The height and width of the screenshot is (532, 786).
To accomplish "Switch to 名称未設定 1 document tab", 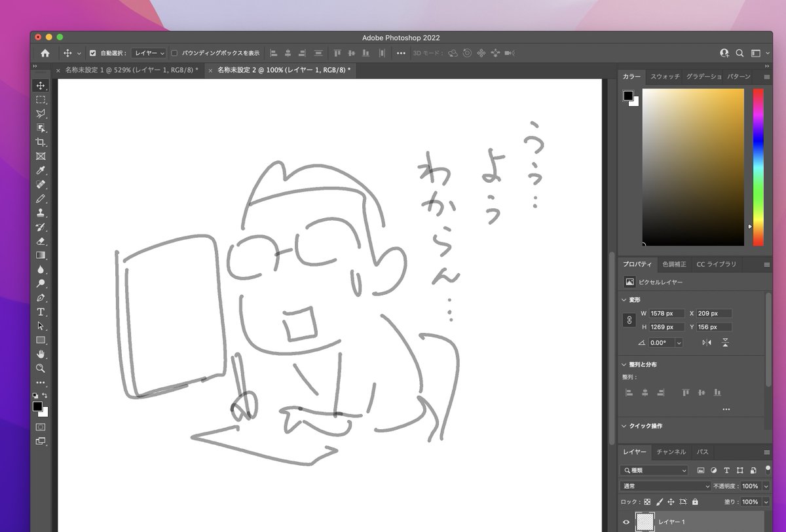I will click(131, 69).
